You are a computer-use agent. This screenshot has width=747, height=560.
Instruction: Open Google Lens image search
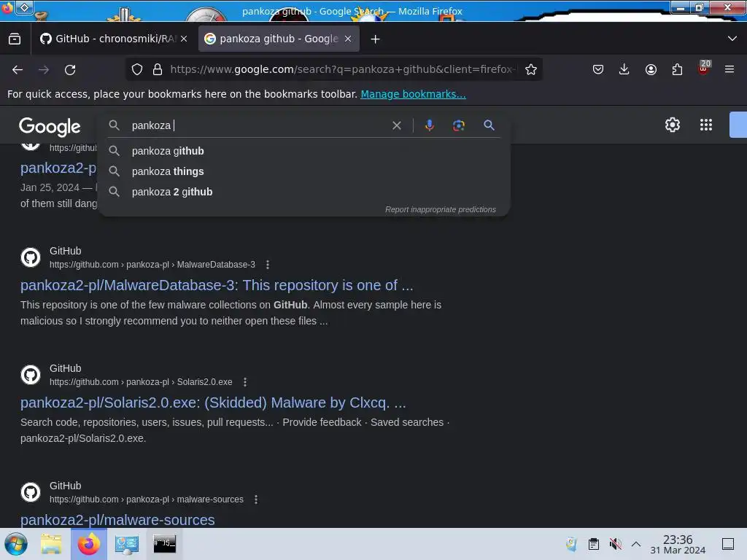[x=458, y=125]
